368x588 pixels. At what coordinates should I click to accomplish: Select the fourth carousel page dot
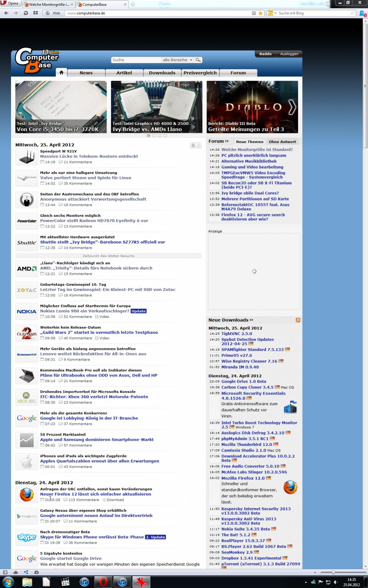coord(165,135)
